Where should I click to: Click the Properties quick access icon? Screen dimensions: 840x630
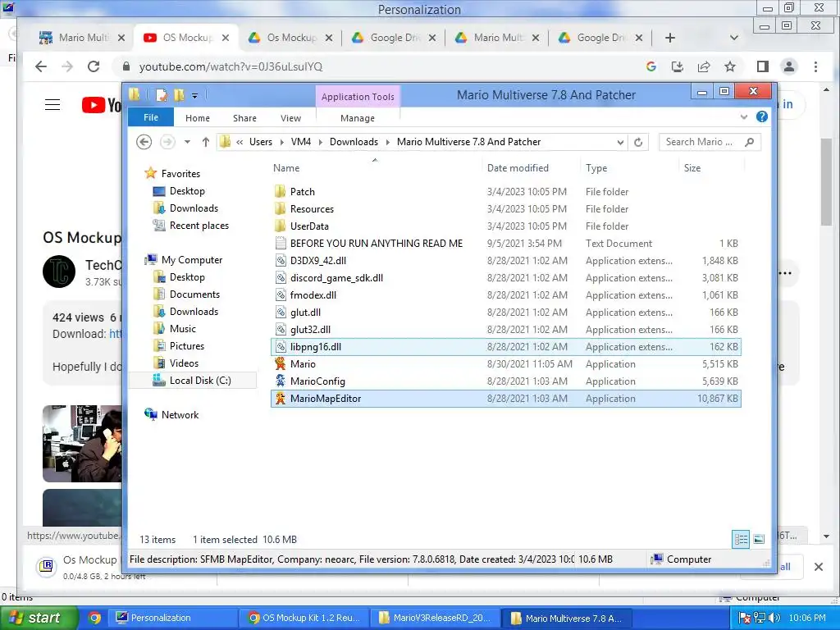click(x=162, y=95)
